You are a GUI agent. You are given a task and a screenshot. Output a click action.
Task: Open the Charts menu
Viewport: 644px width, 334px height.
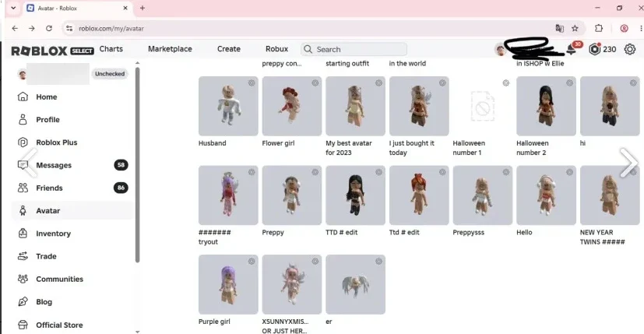pos(111,49)
